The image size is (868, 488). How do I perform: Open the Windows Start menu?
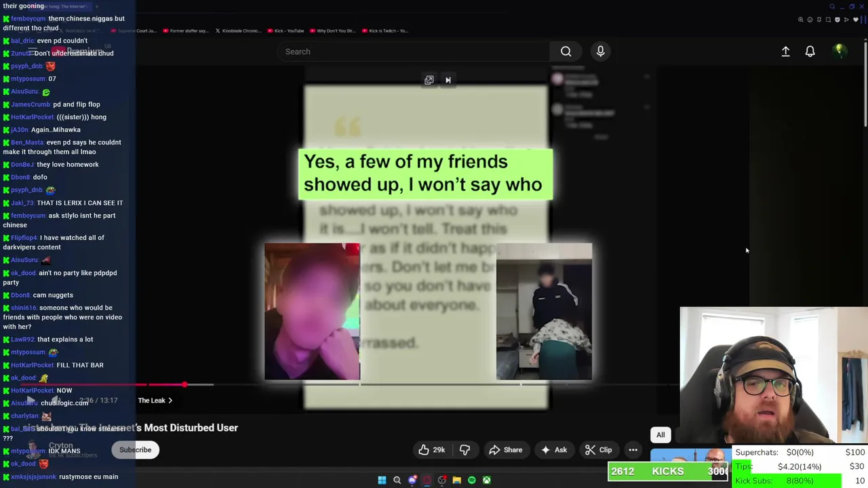[382, 480]
